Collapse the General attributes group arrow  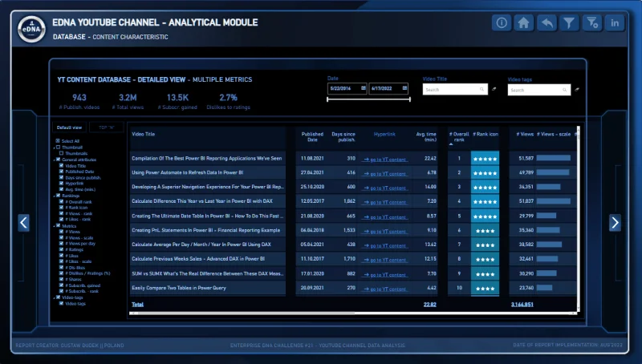tap(54, 160)
